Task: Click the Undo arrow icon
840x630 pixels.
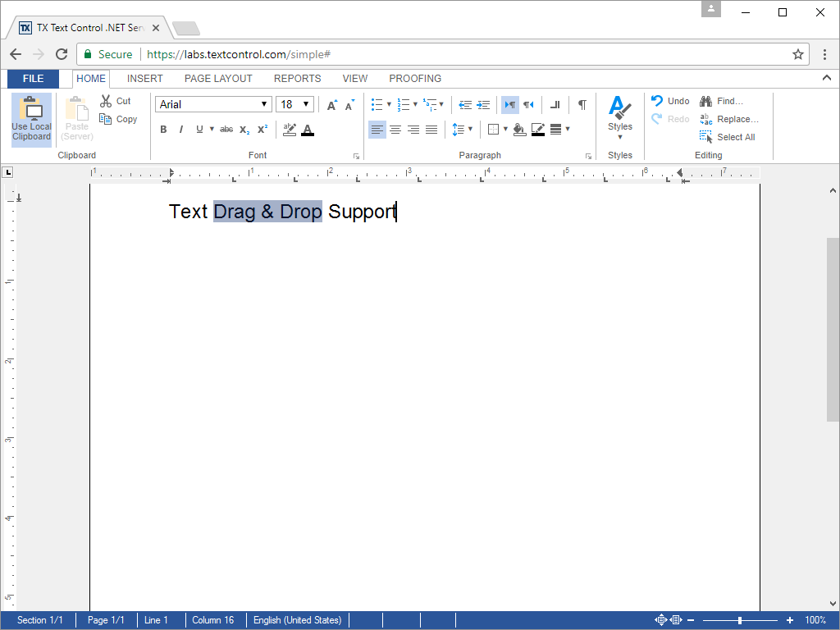Action: coord(657,101)
